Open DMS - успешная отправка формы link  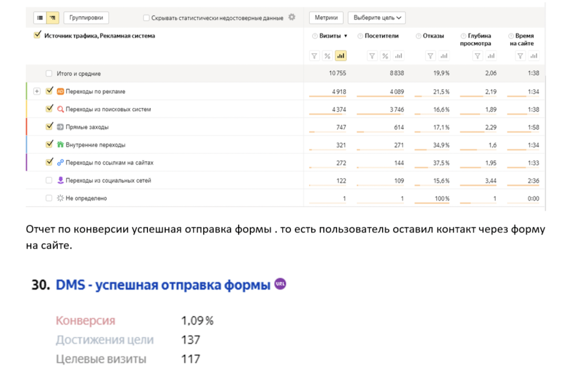[163, 285]
